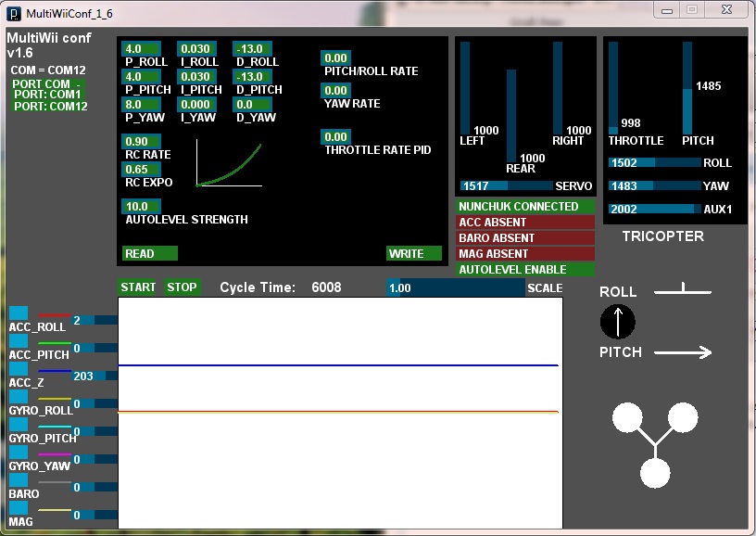
Task: Click the ROLL level indicator icon
Action: [x=683, y=289]
